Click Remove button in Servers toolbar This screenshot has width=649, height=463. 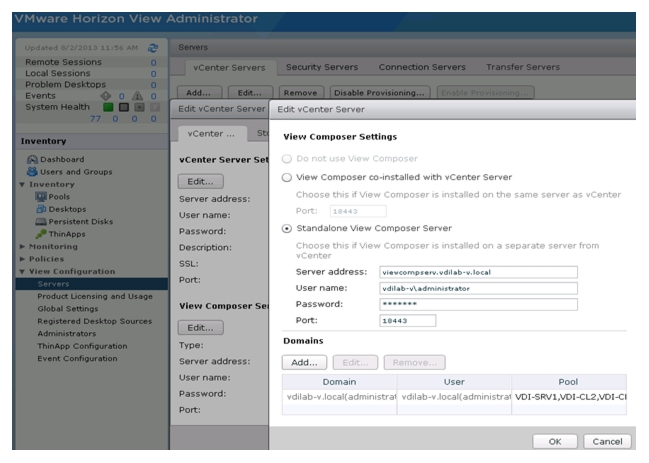(x=300, y=93)
